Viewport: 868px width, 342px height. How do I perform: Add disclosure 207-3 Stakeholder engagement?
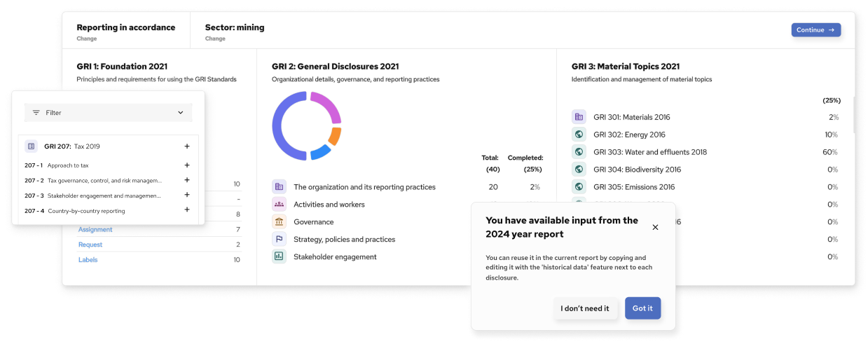click(187, 196)
